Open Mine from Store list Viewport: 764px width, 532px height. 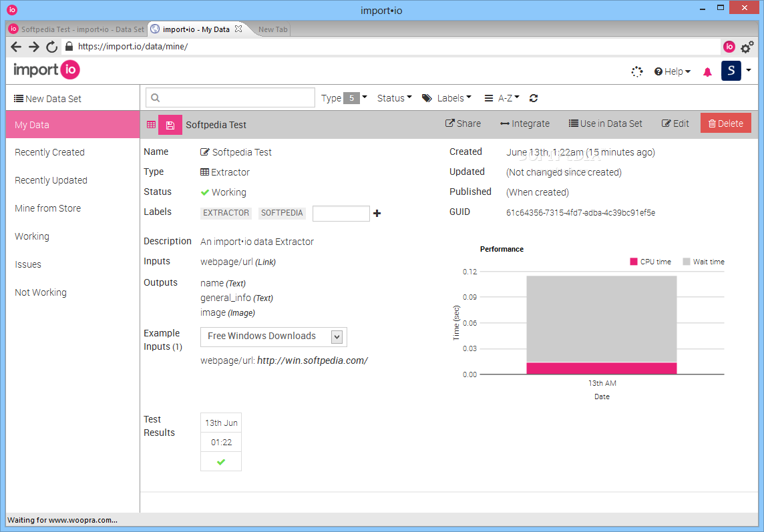[48, 208]
